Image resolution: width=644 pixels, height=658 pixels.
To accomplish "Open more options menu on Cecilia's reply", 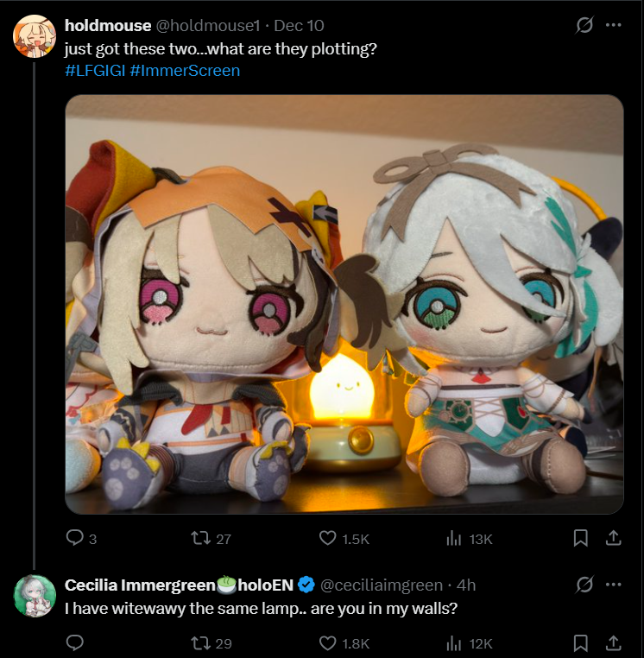I will pyautogui.click(x=613, y=584).
